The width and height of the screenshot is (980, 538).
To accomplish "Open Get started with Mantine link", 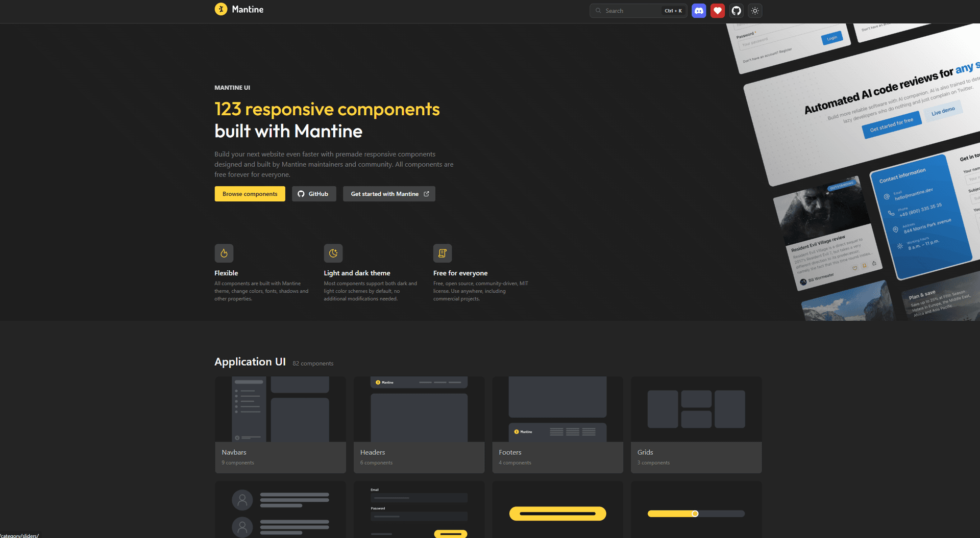I will click(x=388, y=194).
